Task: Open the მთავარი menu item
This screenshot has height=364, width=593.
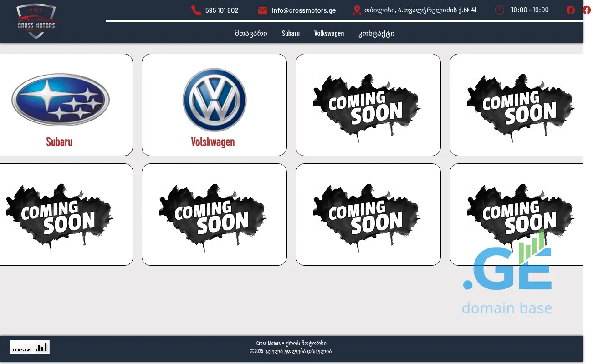Action: [251, 33]
